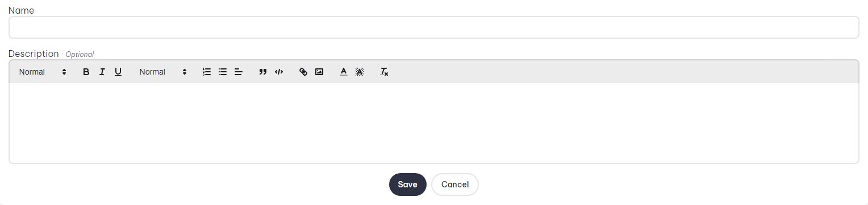Insert a bulleted list
This screenshot has width=868, height=205.
tap(223, 72)
